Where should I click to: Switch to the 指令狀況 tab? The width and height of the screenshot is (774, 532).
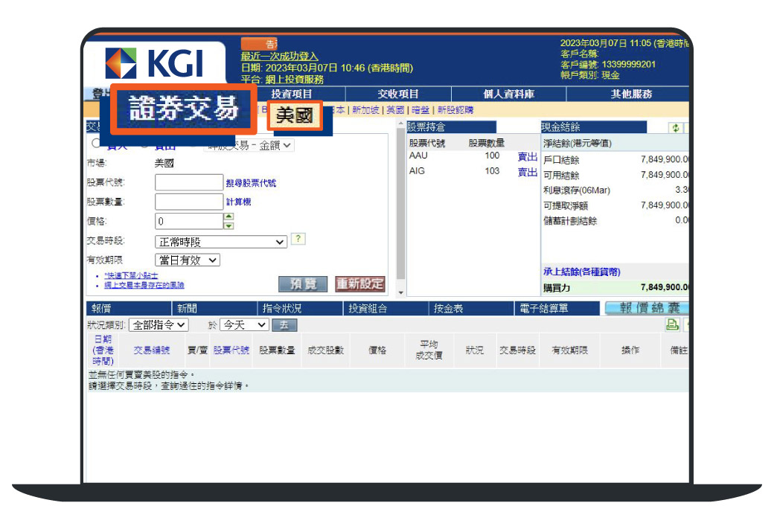point(282,308)
